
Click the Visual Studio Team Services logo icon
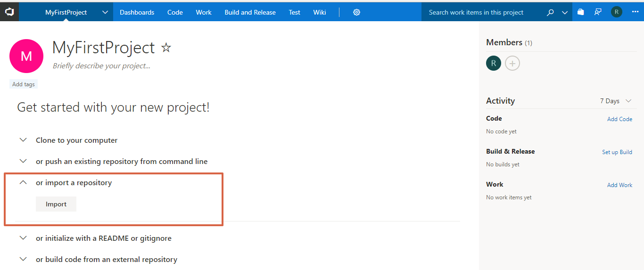(x=9, y=12)
